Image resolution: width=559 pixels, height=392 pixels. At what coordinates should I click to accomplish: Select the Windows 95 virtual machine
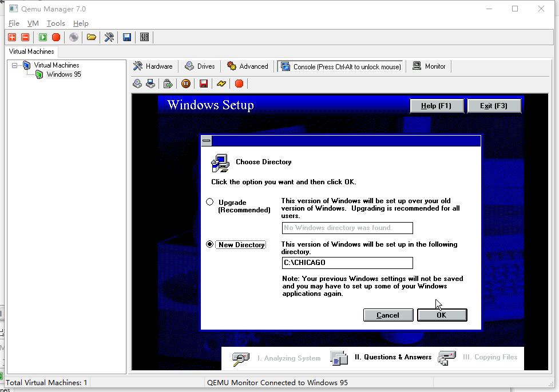click(64, 74)
